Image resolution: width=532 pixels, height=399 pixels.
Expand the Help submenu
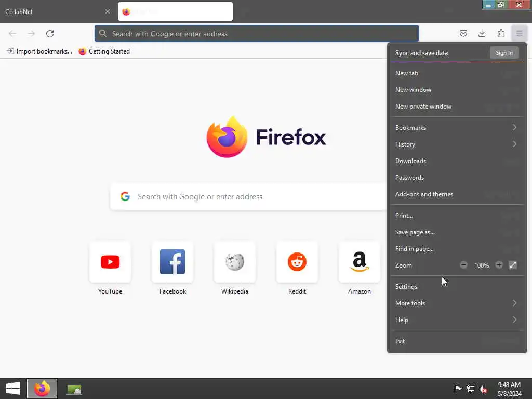click(x=457, y=320)
